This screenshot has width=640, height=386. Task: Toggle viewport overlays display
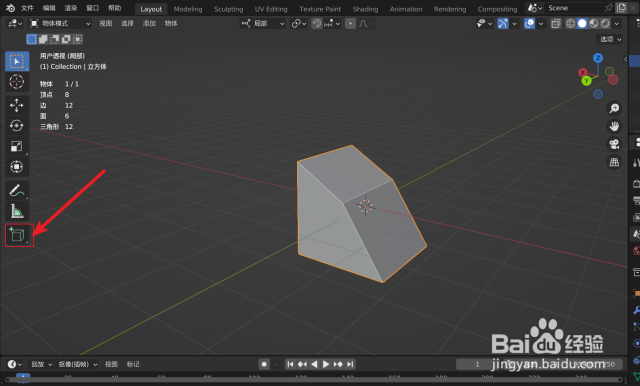(x=529, y=24)
